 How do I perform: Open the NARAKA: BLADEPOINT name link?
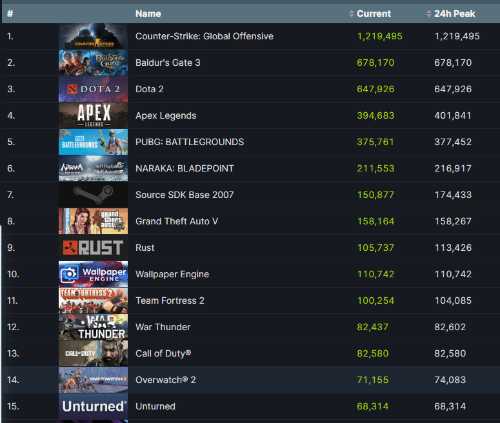[185, 168]
